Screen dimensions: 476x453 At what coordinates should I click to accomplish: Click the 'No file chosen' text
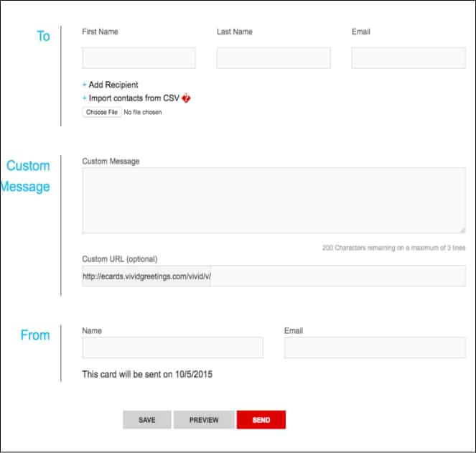point(143,113)
